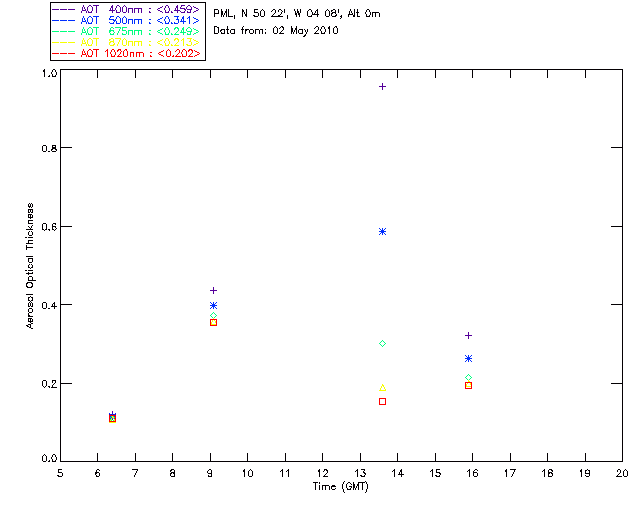This screenshot has height=512, width=640.
Task: Click the legend entry AOT 1020nm <0.202>
Action: click(126, 53)
